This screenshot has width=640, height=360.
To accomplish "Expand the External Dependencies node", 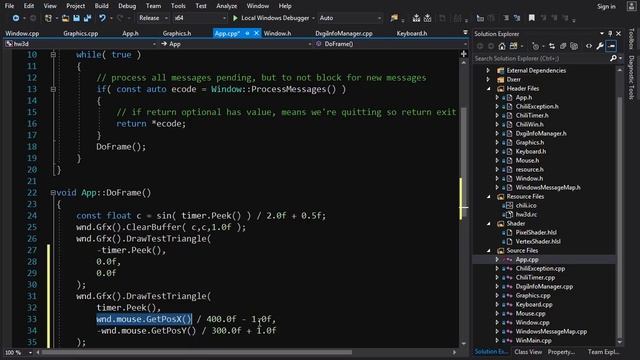I will click(x=488, y=70).
